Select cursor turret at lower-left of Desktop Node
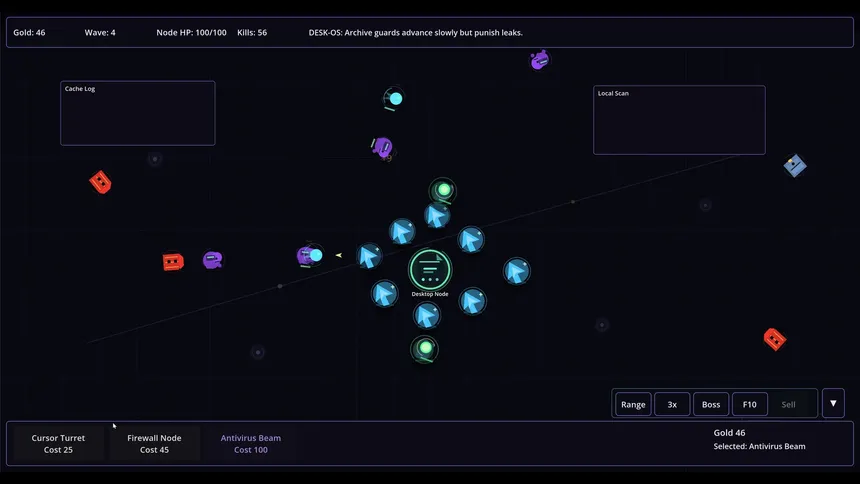 point(384,294)
